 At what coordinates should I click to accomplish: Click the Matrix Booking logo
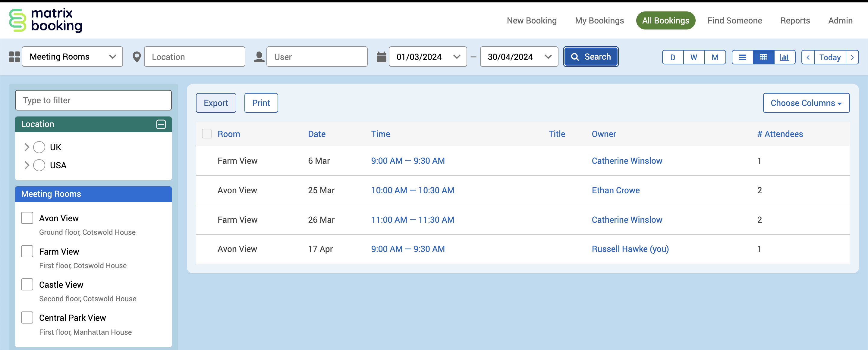[46, 20]
